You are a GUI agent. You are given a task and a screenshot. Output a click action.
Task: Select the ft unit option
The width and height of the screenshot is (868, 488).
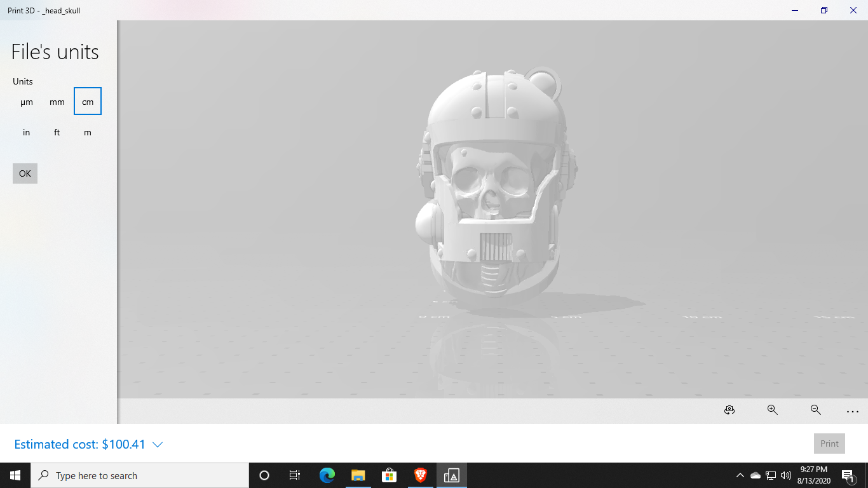[x=57, y=132]
